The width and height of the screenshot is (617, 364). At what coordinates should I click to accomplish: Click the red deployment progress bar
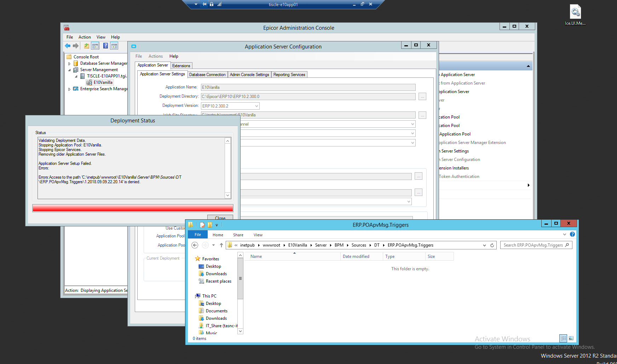(133, 208)
